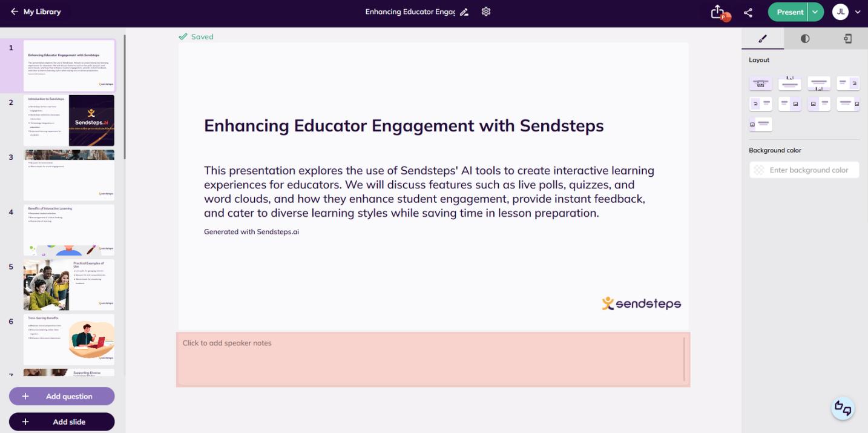Viewport: 868px width, 433px height.
Task: Select slide 3 thumbnail
Action: 69,176
